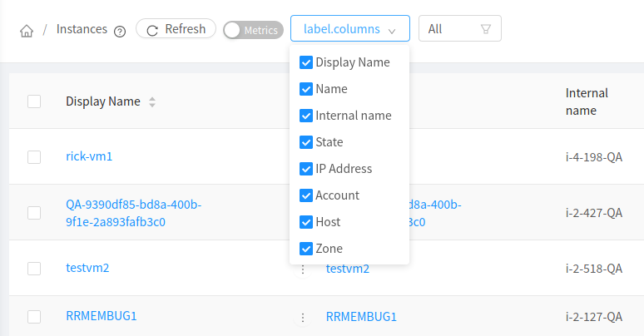Uncheck the Account column checkbox
Image resolution: width=644 pixels, height=336 pixels.
click(306, 195)
